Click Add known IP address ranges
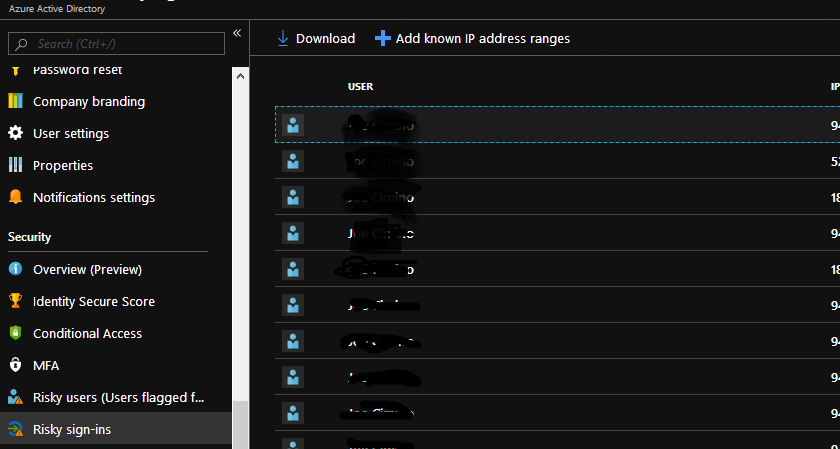840x449 pixels. click(483, 39)
